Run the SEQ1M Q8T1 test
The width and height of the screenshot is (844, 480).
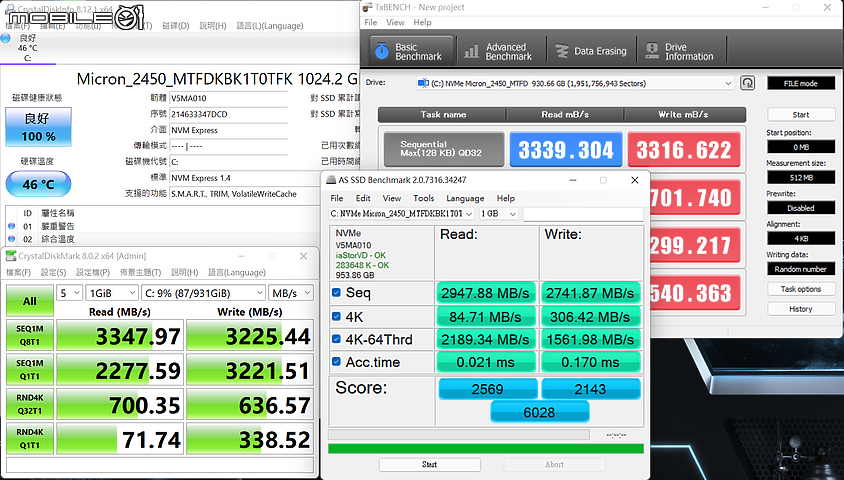pos(30,335)
